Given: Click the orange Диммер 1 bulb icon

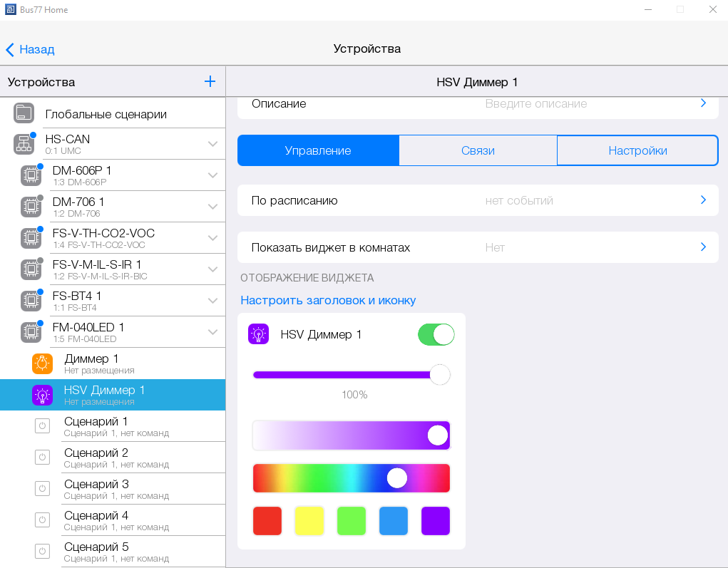Looking at the screenshot, I should (x=42, y=363).
